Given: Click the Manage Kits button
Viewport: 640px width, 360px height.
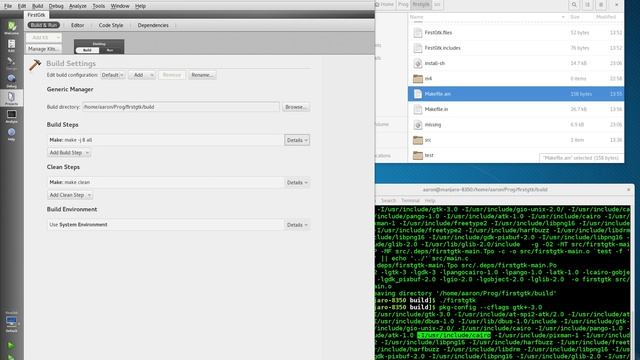Looking at the screenshot, I should pyautogui.click(x=44, y=49).
